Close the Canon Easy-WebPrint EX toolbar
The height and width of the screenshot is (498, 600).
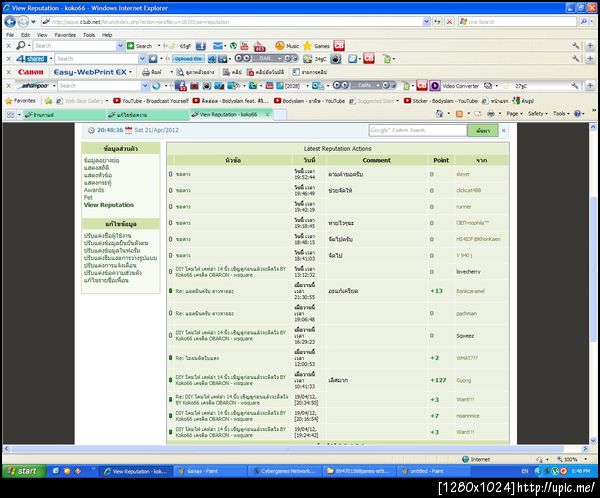tap(9, 72)
